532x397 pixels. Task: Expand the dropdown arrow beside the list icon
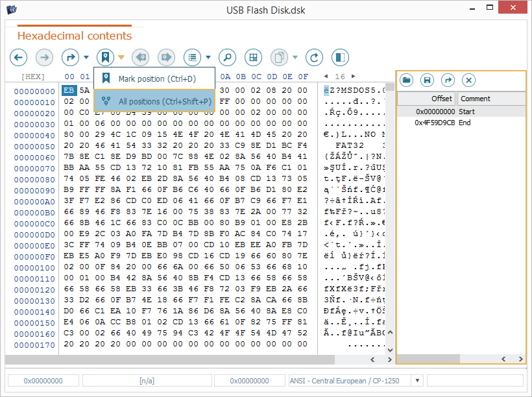208,57
